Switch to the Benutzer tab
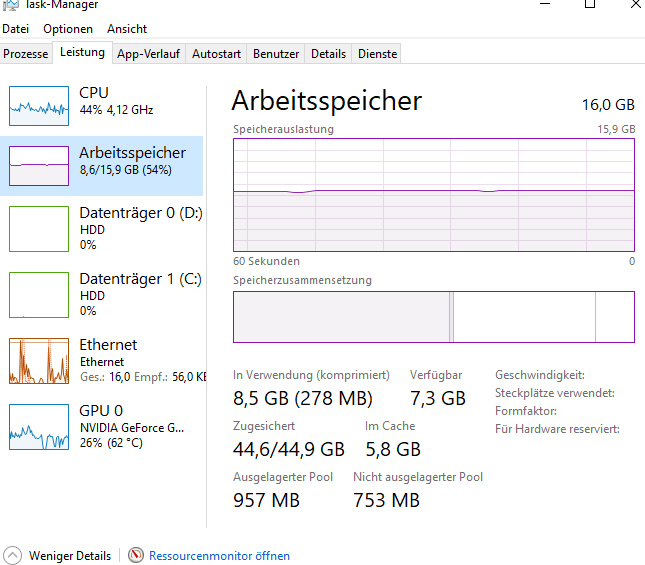 click(x=276, y=54)
